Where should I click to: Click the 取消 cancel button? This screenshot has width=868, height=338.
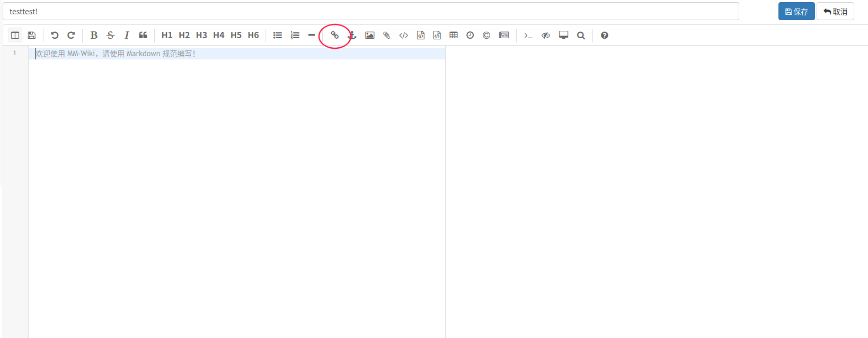click(x=835, y=11)
